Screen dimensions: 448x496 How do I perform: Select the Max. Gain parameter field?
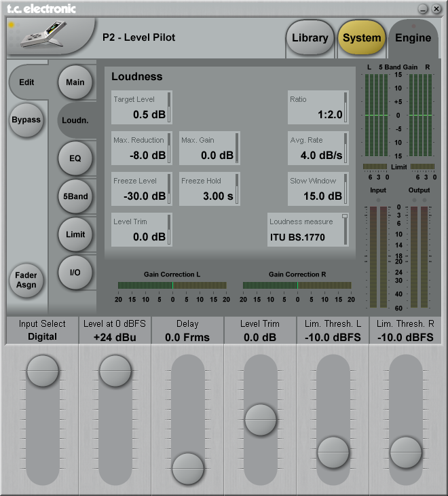pos(210,148)
